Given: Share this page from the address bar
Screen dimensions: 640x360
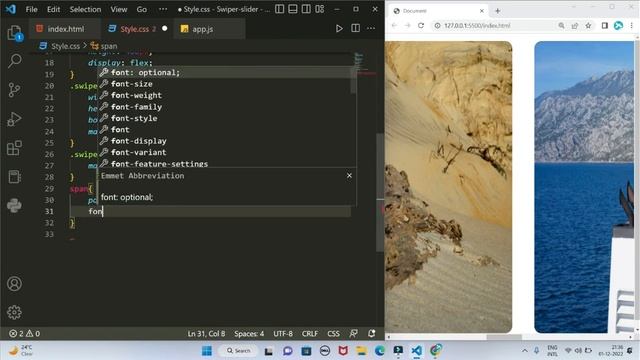Looking at the screenshot, I should (x=575, y=25).
